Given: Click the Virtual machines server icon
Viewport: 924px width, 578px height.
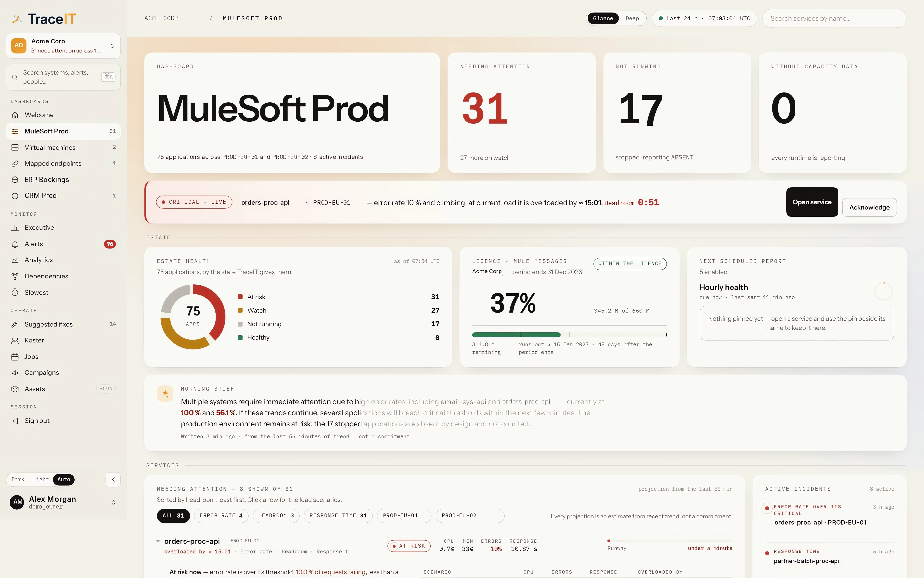Looking at the screenshot, I should tap(15, 148).
